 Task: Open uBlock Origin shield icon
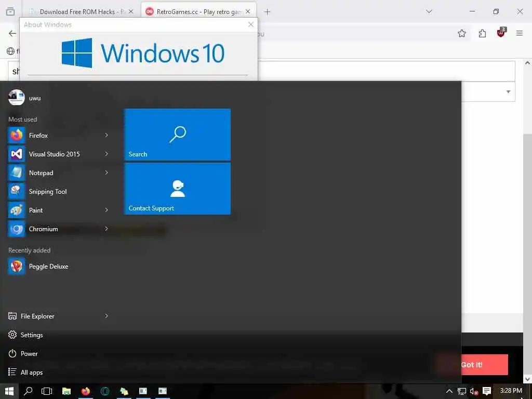tap(501, 33)
